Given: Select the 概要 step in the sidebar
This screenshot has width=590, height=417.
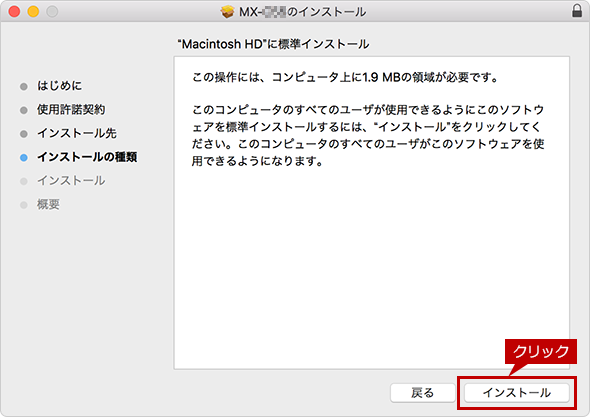Looking at the screenshot, I should click(48, 204).
